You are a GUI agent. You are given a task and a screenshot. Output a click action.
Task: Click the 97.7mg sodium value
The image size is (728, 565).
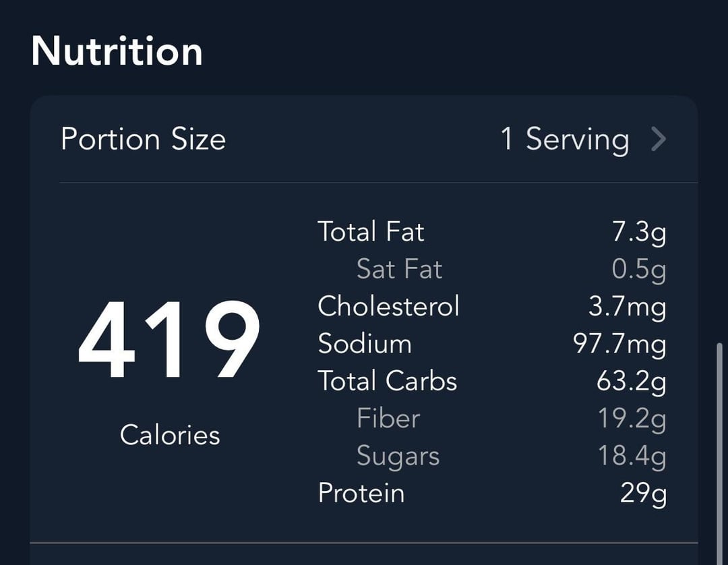(x=620, y=345)
